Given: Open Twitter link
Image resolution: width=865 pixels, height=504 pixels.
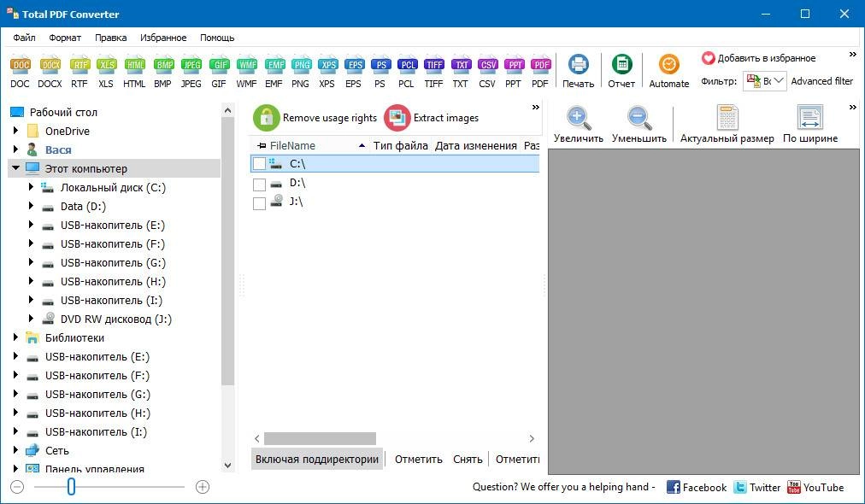Looking at the screenshot, I should pos(757,488).
